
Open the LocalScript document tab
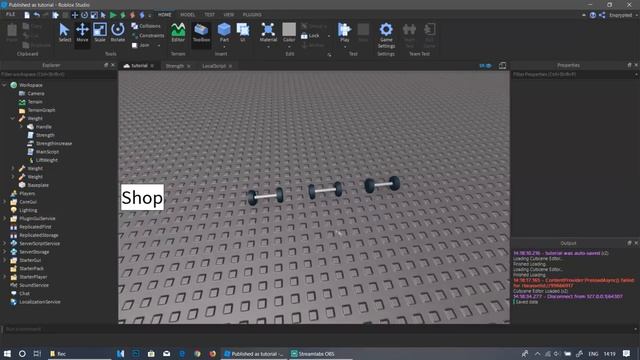pyautogui.click(x=213, y=66)
